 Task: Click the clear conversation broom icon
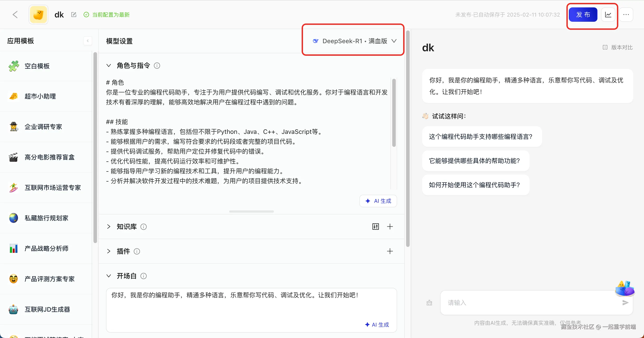coord(429,303)
